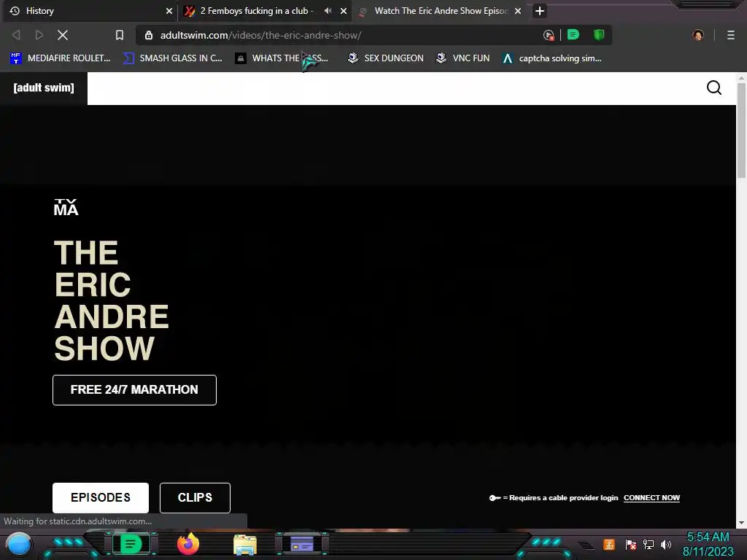Open the VNC FUN bookmark
Image resolution: width=747 pixels, height=560 pixels.
(463, 58)
